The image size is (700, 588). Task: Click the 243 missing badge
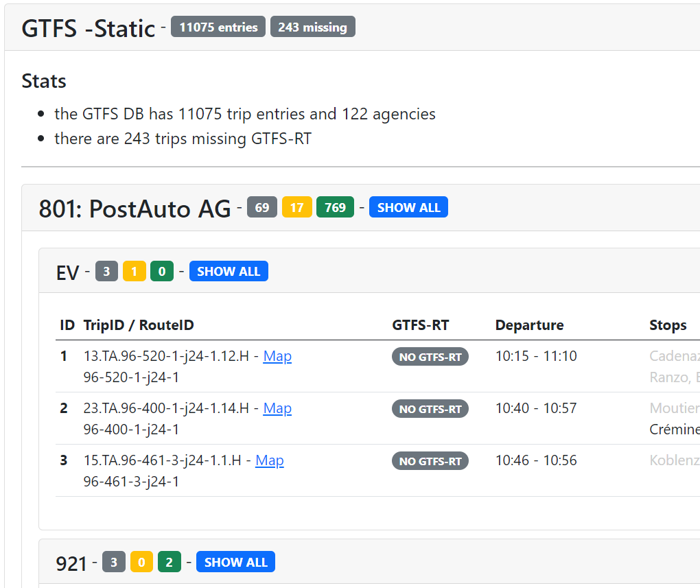pyautogui.click(x=312, y=27)
